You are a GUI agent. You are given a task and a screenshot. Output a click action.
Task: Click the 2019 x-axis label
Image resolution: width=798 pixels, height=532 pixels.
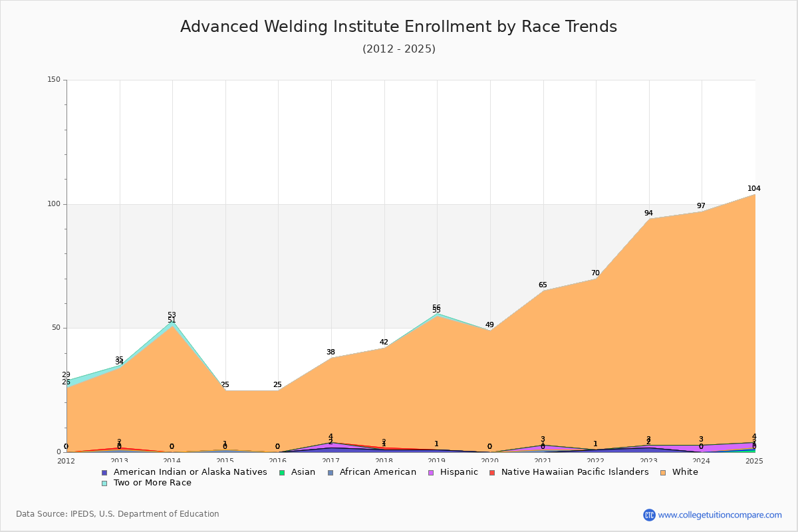[x=437, y=461]
